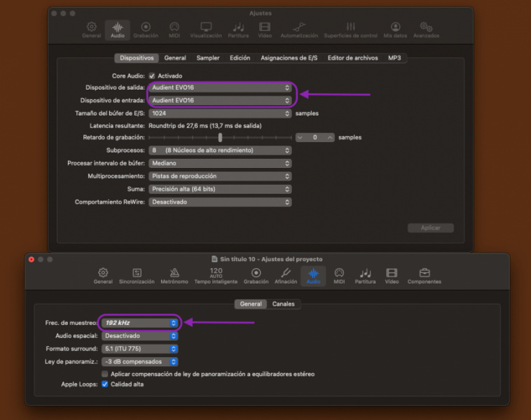This screenshot has width=531, height=420.
Task: Switch to Sampler tab
Action: [208, 58]
